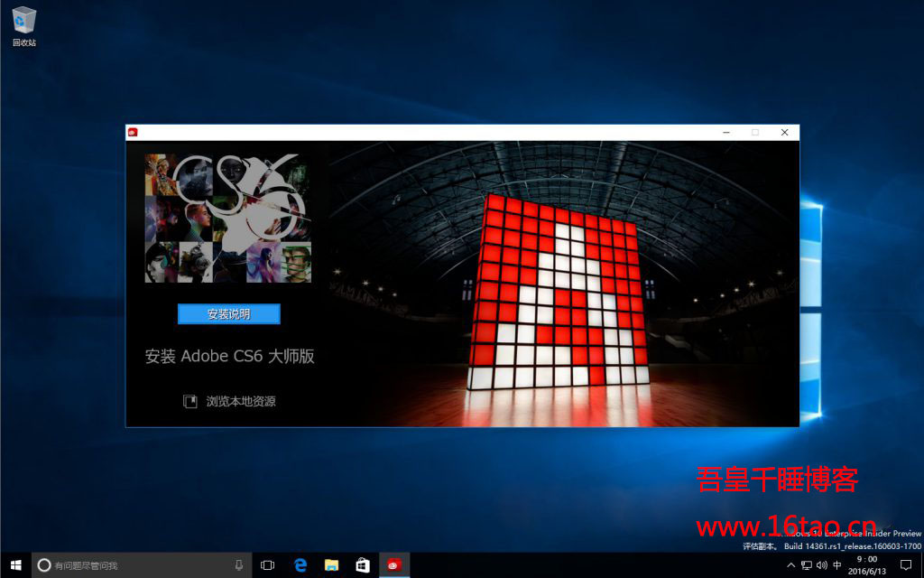Screen dimensions: 924x578
Task: Close the Adobe CS6 installer window
Action: point(784,132)
